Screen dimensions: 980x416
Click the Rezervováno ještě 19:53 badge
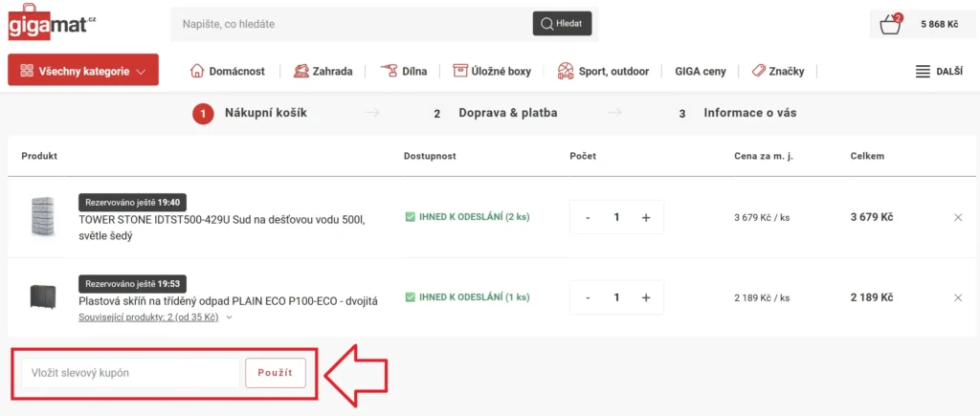coord(132,284)
